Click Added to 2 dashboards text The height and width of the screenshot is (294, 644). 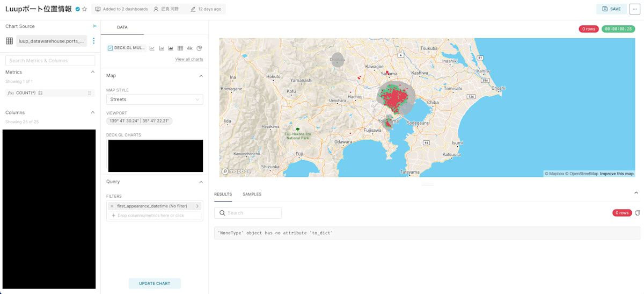[125, 9]
